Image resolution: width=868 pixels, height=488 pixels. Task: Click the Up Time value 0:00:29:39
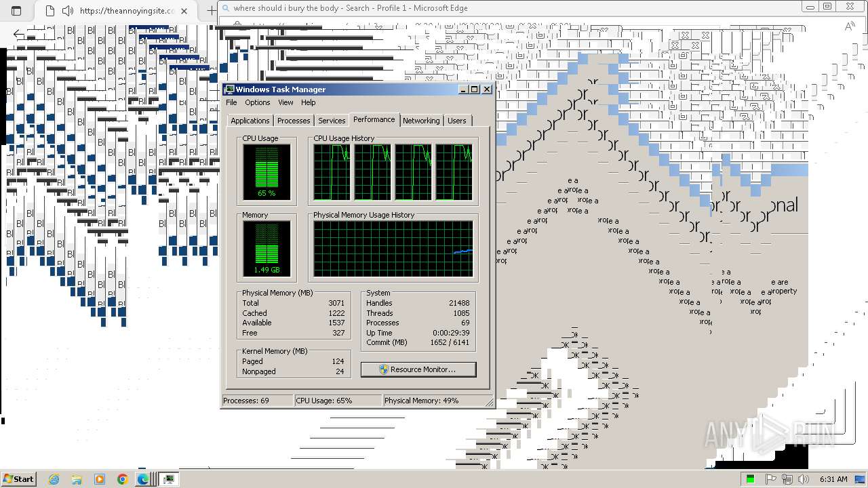click(x=451, y=333)
